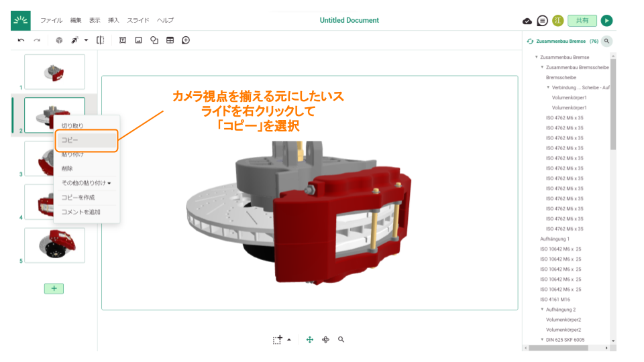Image resolution: width=644 pixels, height=362 pixels.
Task: Open the comments panel icon
Action: [x=542, y=21]
